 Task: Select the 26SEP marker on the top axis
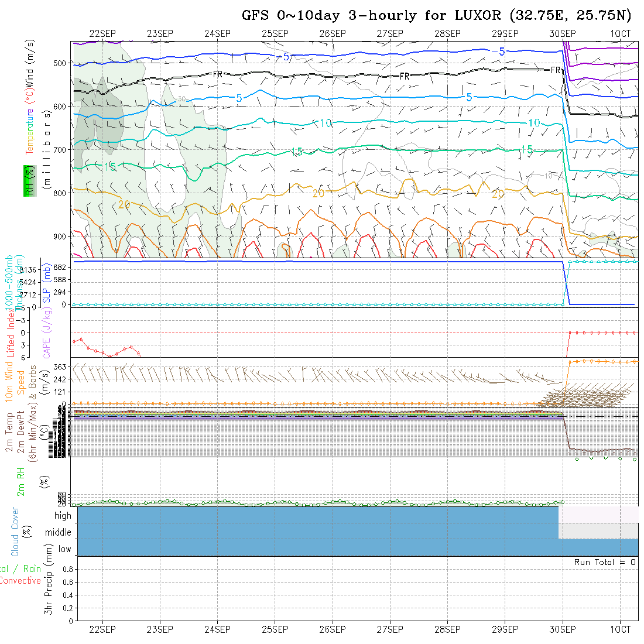(x=333, y=33)
